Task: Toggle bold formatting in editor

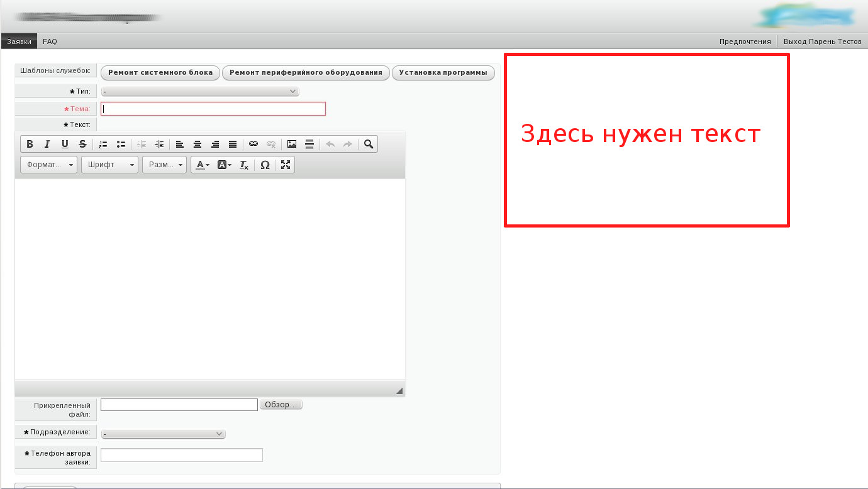Action: tap(30, 144)
